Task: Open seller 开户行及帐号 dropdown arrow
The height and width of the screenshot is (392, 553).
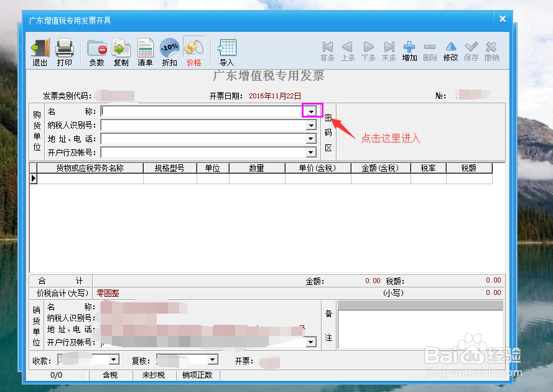Action: point(310,342)
